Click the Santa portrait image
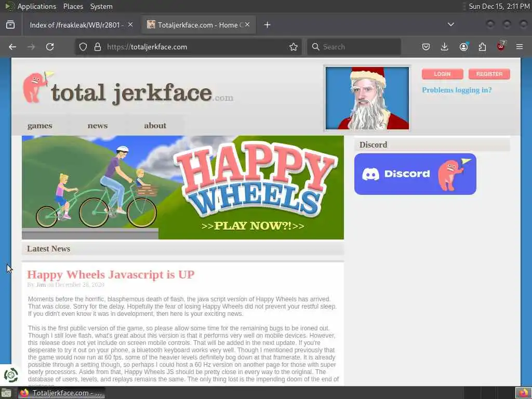 click(x=367, y=98)
